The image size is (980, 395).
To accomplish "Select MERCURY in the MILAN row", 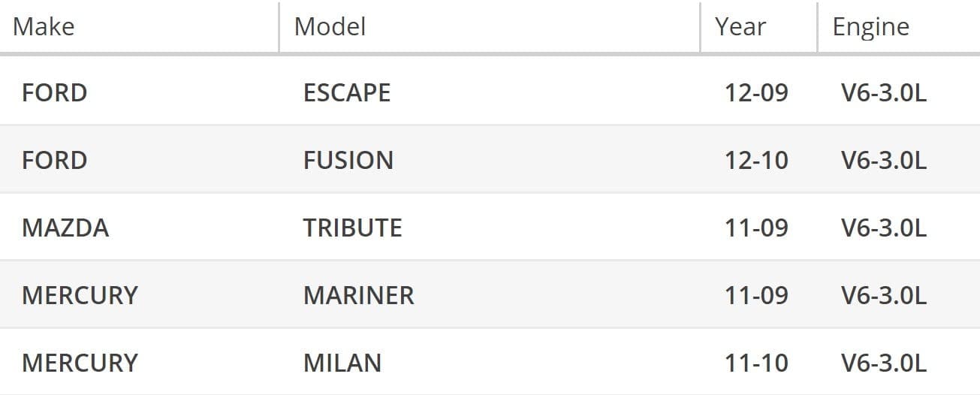I will pyautogui.click(x=80, y=363).
